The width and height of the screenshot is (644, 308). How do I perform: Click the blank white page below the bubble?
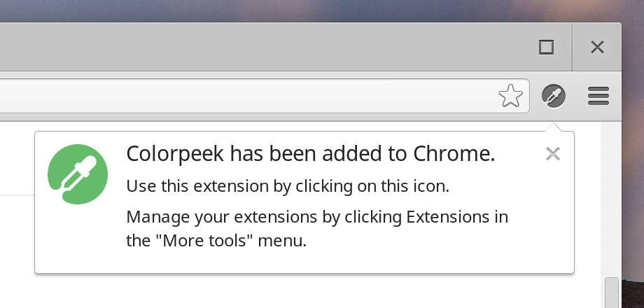(x=304, y=292)
